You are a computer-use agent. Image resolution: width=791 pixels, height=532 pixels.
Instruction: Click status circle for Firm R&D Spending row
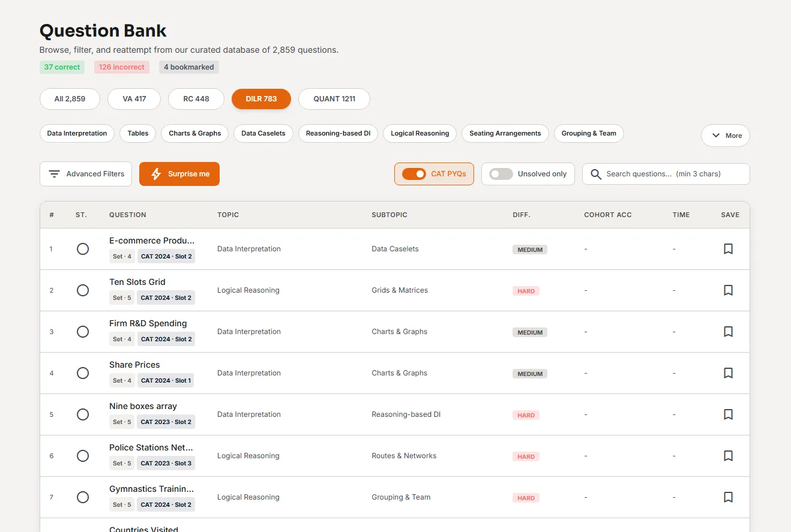pyautogui.click(x=83, y=332)
